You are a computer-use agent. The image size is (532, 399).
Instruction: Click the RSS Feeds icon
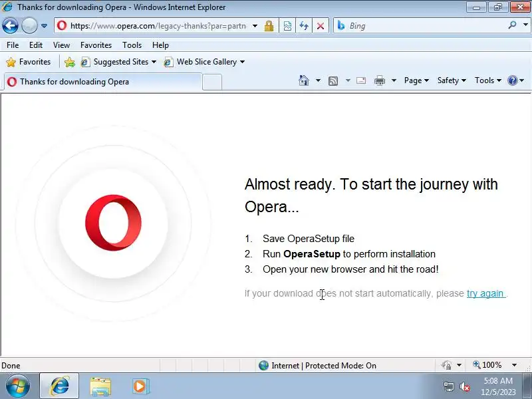pos(333,80)
